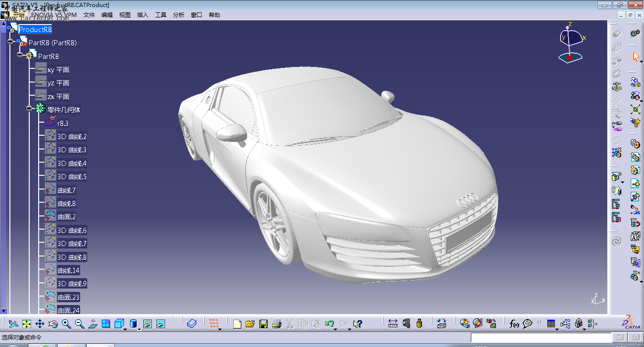Open the shading cylinder dropdown arrow

tap(138, 329)
